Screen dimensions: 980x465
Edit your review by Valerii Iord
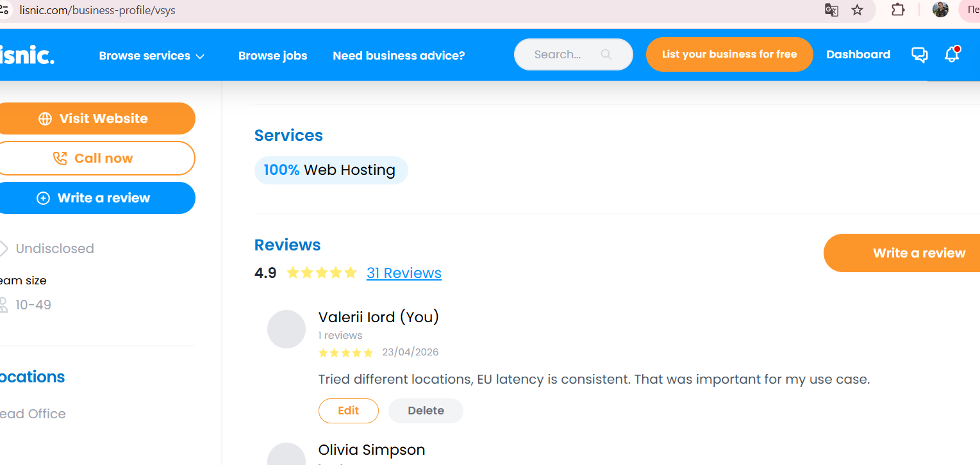click(348, 411)
